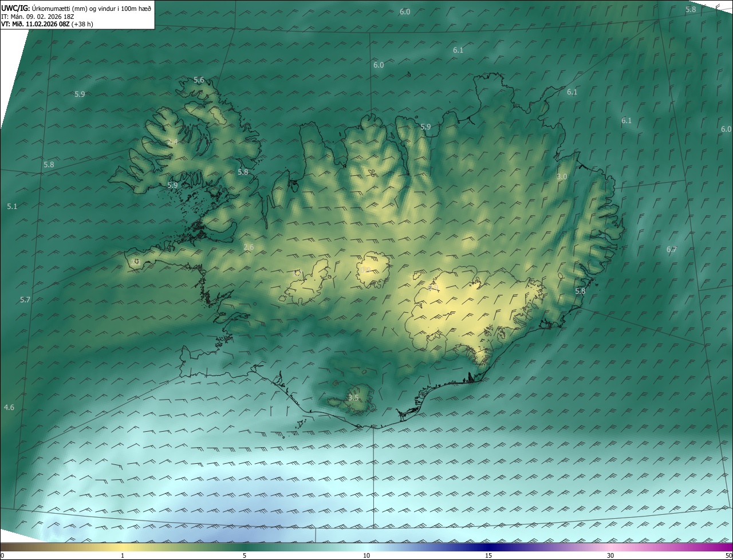
Task: Click the colorbar tick label 0
Action: (2, 555)
